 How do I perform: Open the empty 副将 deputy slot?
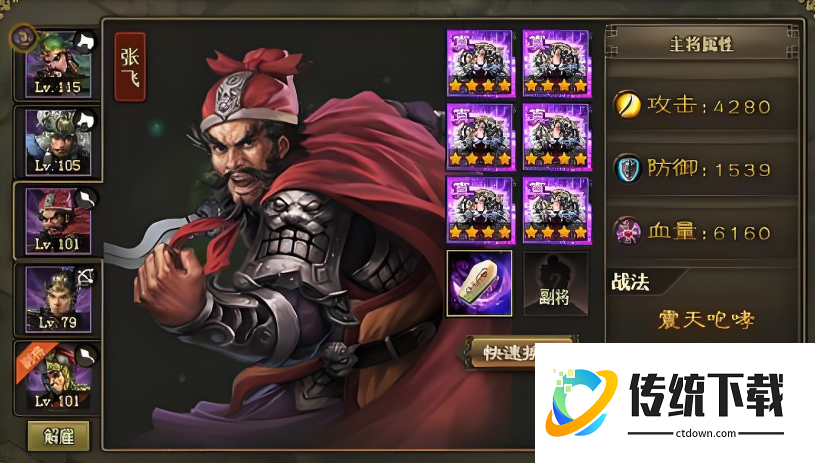click(556, 284)
